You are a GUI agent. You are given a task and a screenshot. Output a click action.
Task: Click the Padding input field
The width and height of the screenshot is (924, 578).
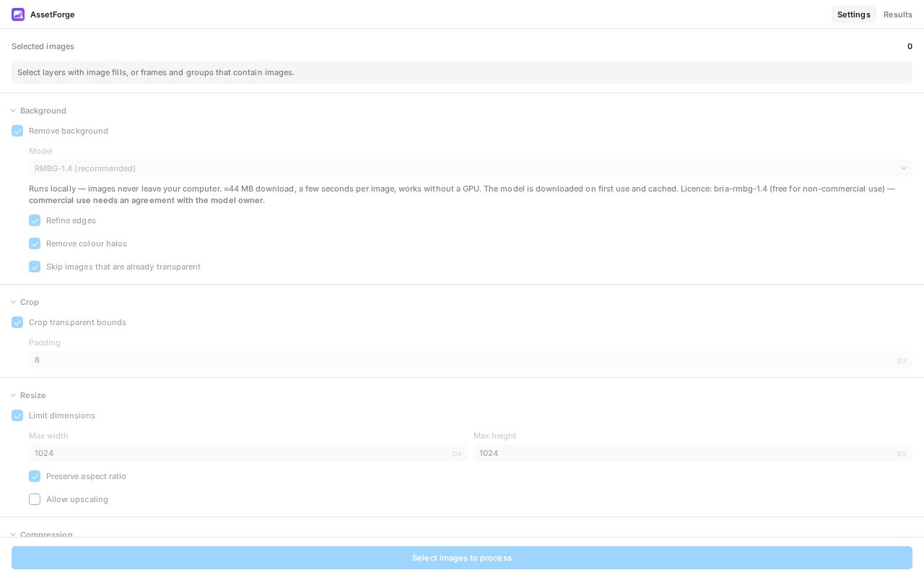pos(471,360)
